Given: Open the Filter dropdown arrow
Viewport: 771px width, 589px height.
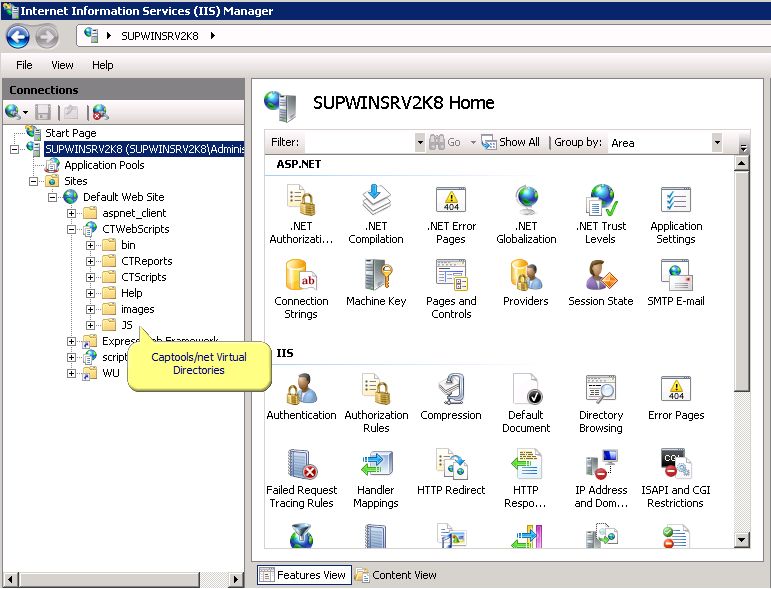Looking at the screenshot, I should tap(419, 143).
